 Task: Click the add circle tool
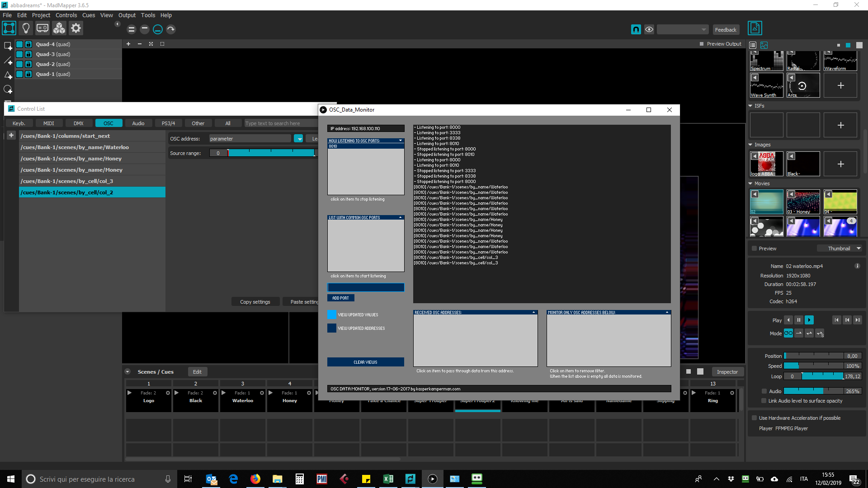coord(8,89)
